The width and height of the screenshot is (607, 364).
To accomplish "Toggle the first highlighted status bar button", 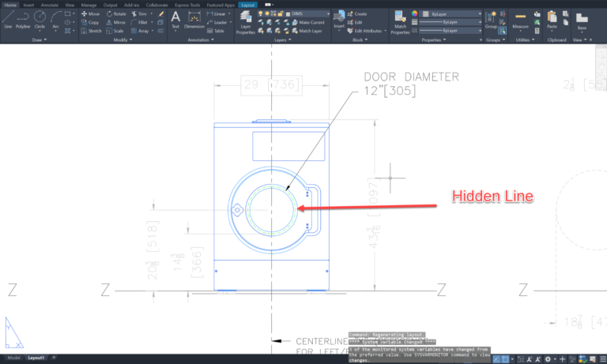I will click(x=496, y=359).
